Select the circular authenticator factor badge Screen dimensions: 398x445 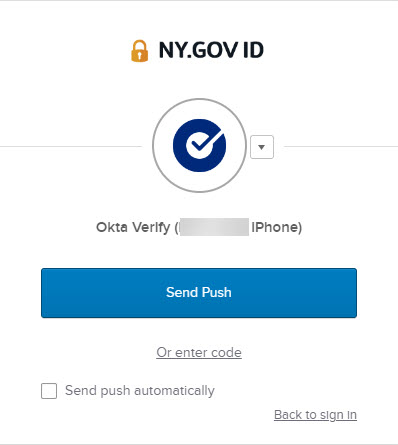tap(199, 145)
